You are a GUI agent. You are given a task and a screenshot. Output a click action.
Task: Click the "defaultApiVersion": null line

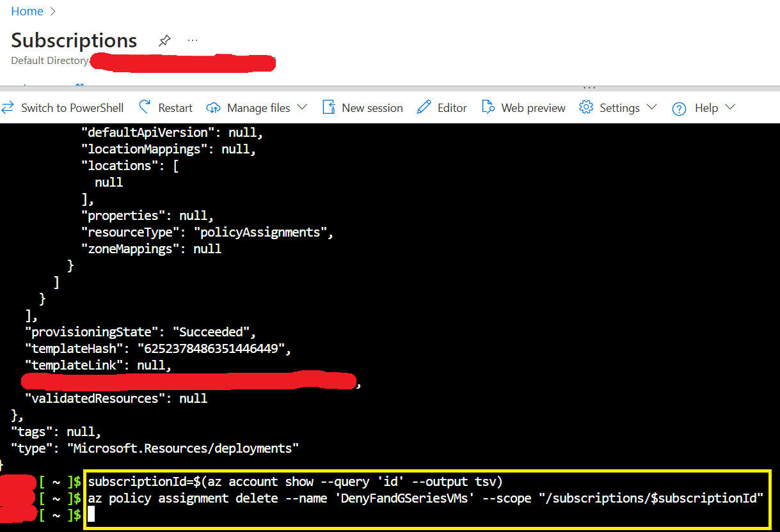point(172,132)
